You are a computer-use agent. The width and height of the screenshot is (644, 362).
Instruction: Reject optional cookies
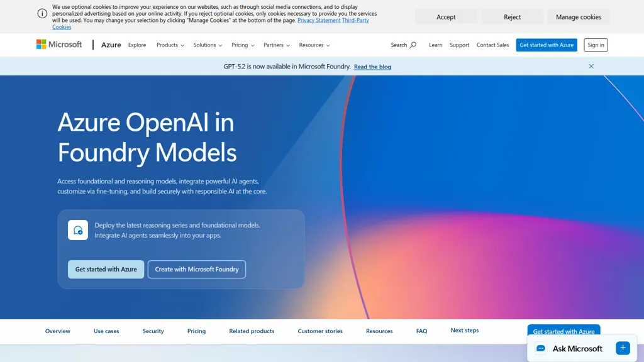512,17
